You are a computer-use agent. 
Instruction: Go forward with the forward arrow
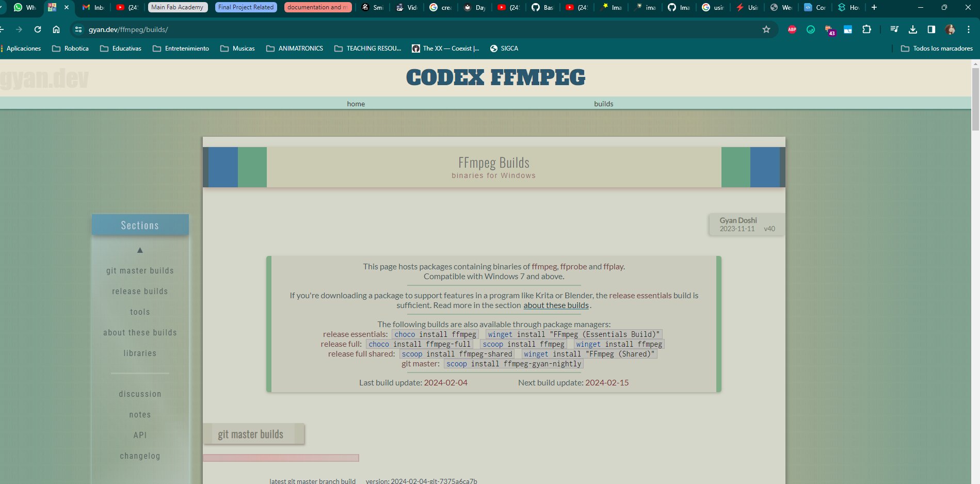pos(19,29)
